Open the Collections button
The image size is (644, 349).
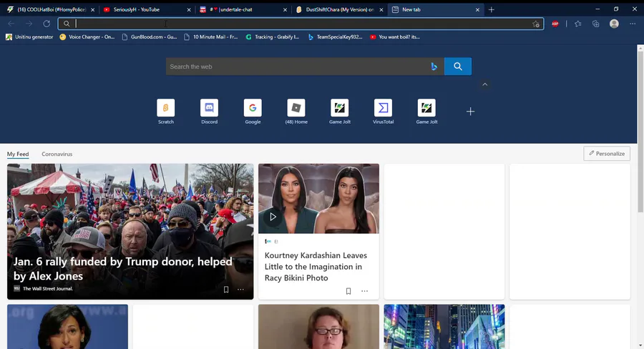point(595,24)
